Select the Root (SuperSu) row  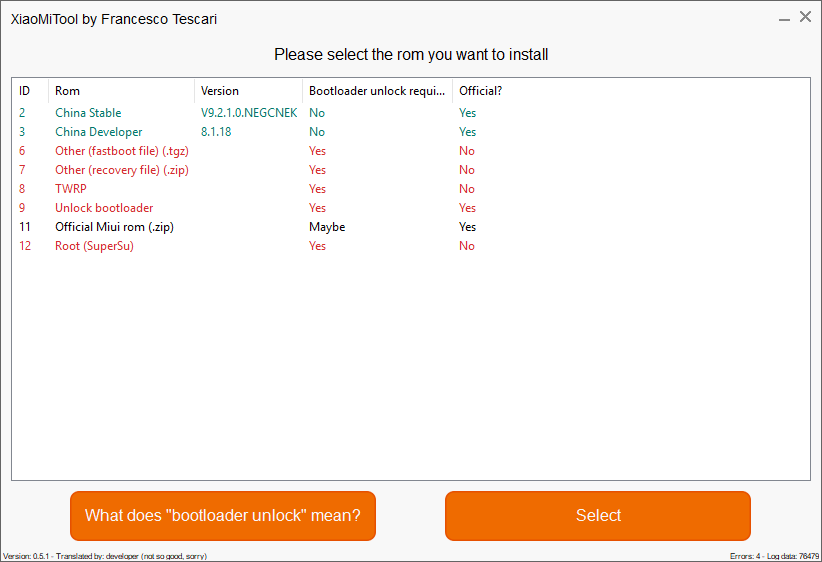[94, 246]
